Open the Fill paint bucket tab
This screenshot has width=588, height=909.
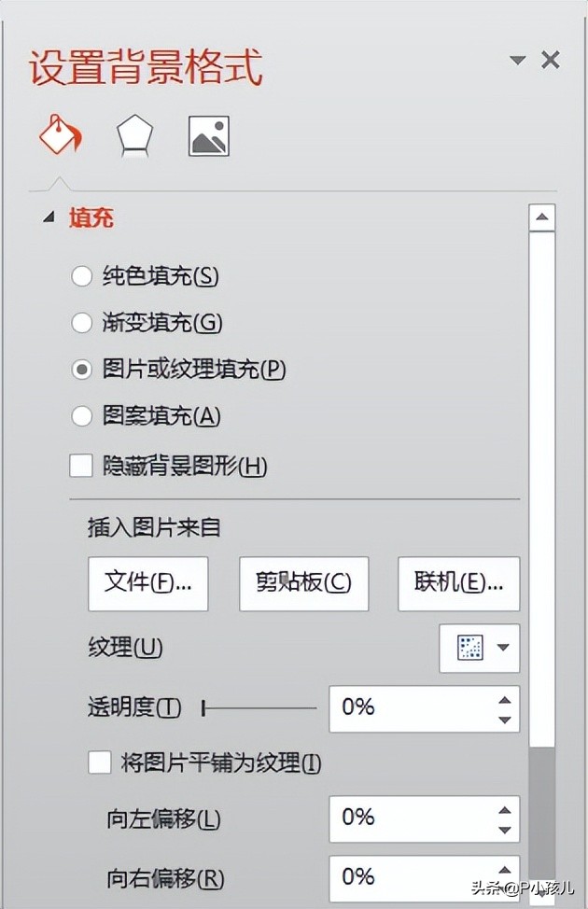pos(60,135)
